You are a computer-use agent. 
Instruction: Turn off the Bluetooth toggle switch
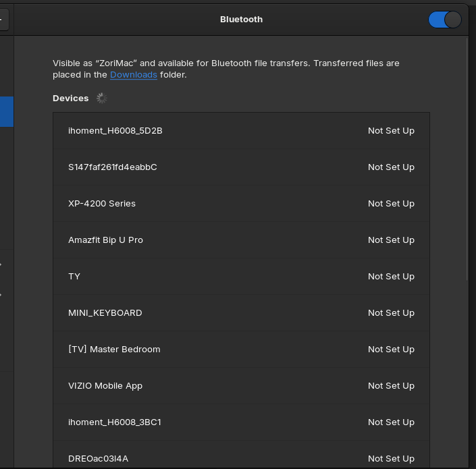tap(445, 20)
